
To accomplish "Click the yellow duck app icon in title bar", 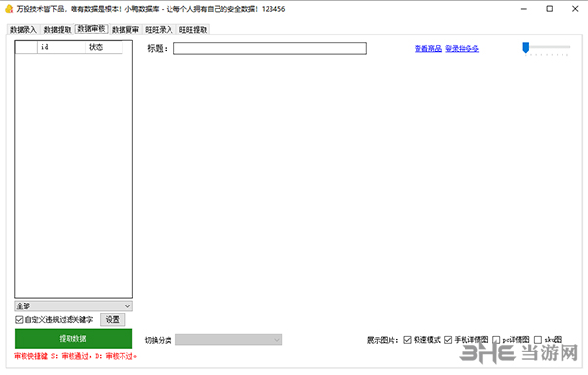I will point(9,9).
